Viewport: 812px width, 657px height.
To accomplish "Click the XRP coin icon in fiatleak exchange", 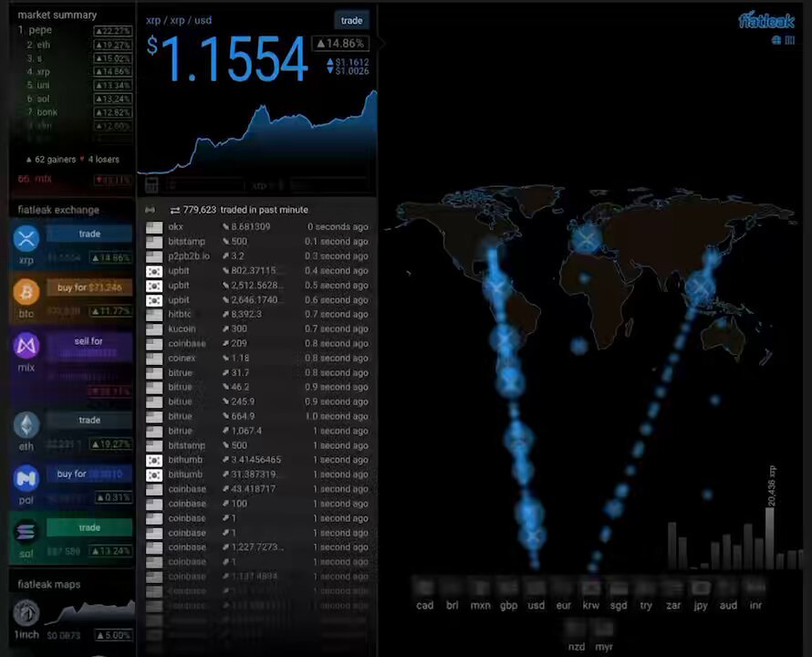I will [x=26, y=239].
